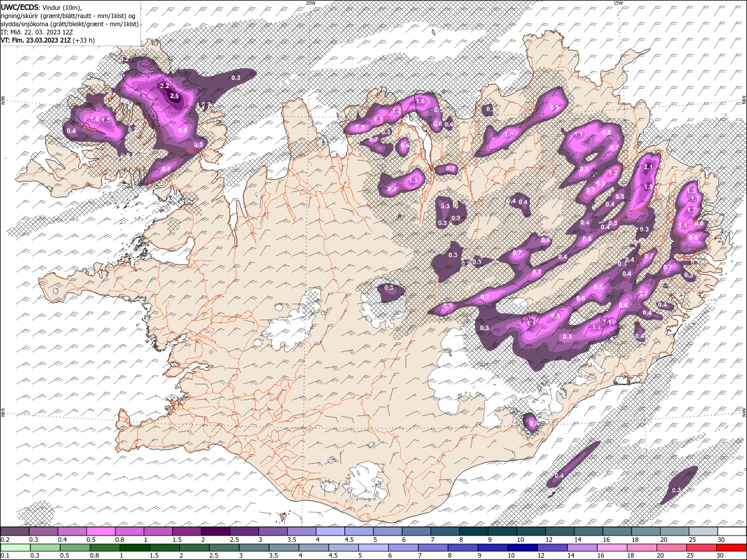This screenshot has height=560, width=747.
Task: Select the bottom-row pink swatch between 18 and 20
Action: 642,547
